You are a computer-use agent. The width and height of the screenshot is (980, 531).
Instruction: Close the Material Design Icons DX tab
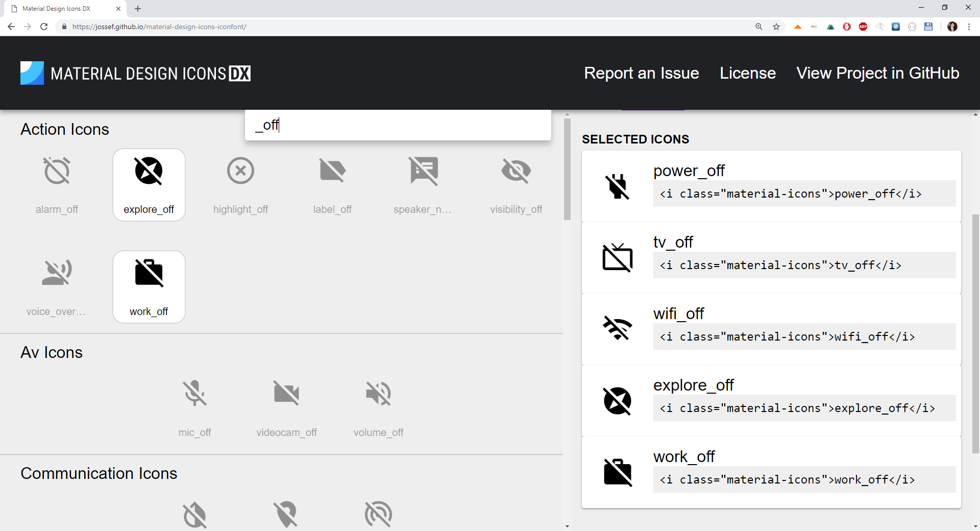pyautogui.click(x=118, y=9)
